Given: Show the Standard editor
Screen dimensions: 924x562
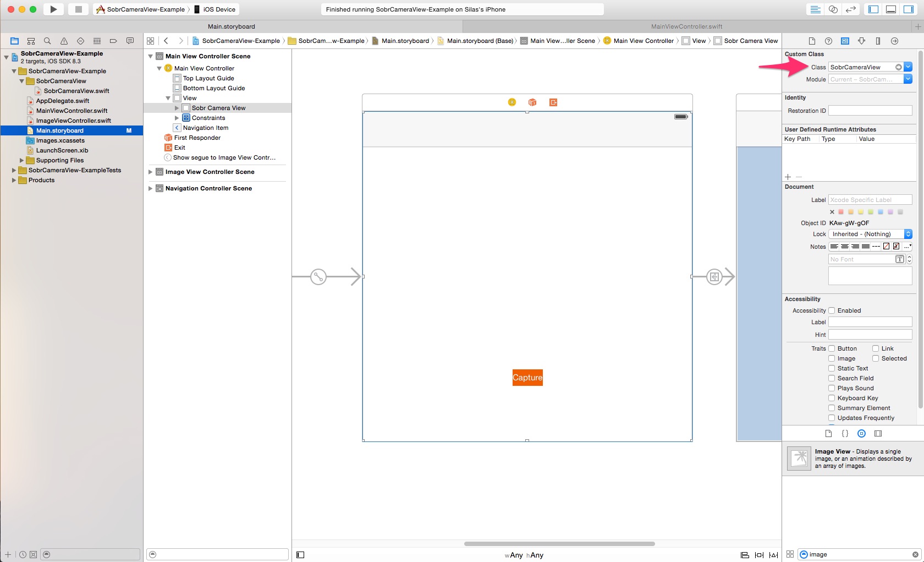Looking at the screenshot, I should click(816, 9).
